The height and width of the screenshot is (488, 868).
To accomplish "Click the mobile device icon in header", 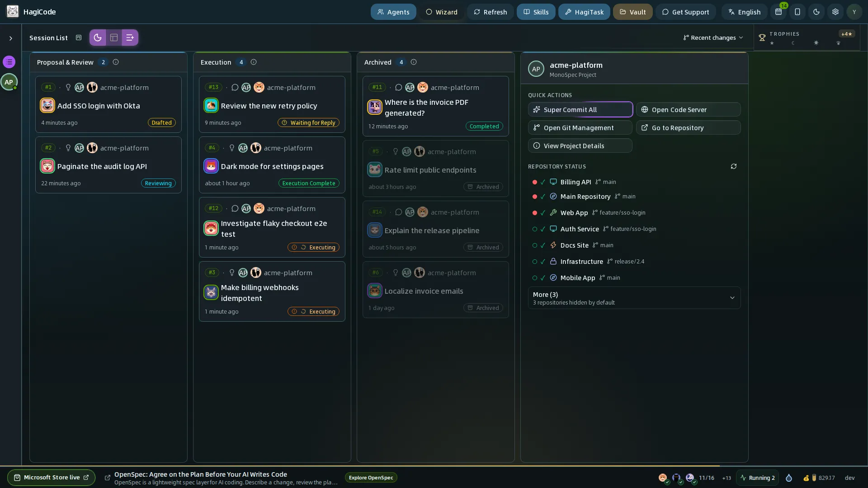I will pos(797,12).
